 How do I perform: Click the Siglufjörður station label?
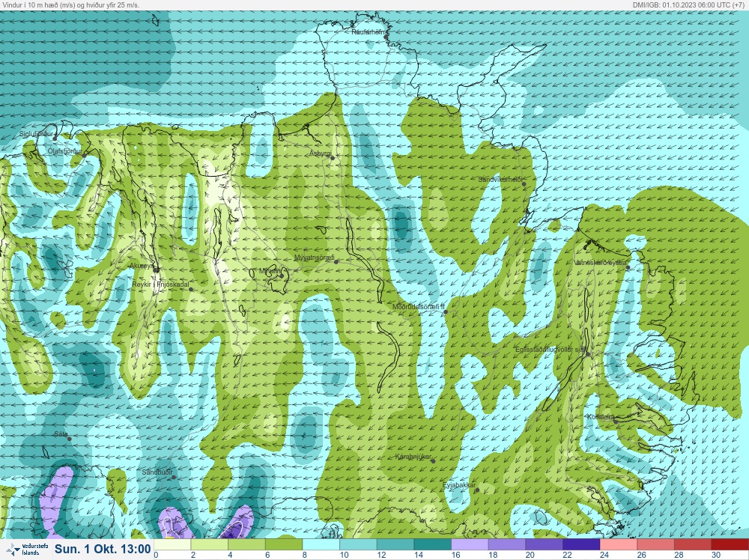point(36,134)
